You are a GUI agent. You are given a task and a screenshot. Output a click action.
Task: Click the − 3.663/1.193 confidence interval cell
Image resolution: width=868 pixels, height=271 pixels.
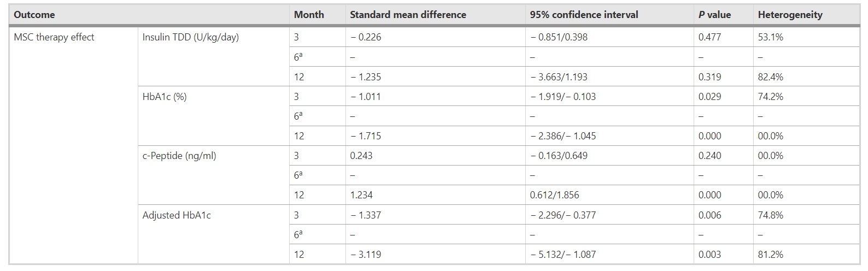coord(559,77)
